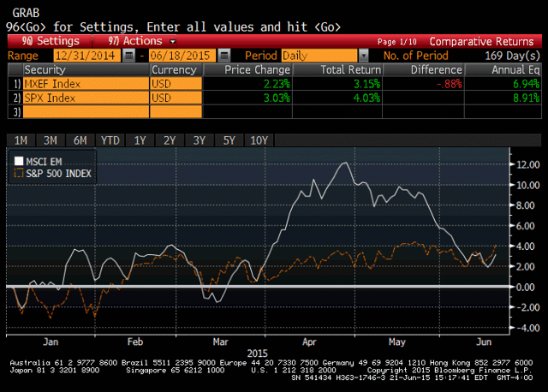Edit the MXEF Index currency USD cell
Viewport: 548px width, 392px height.
(176, 84)
